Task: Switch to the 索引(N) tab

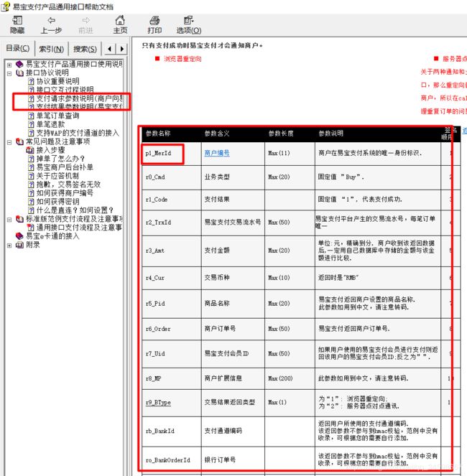Action: (x=51, y=49)
